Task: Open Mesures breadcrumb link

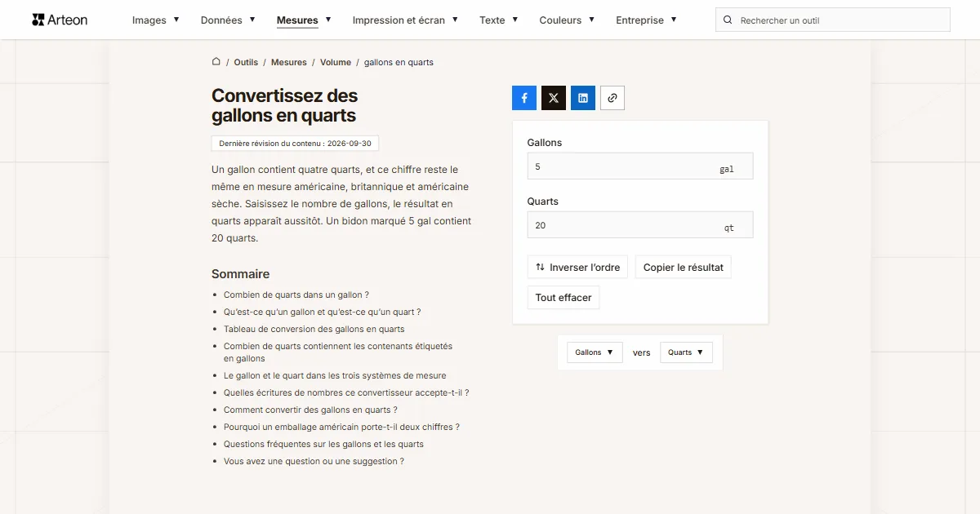Action: [289, 62]
